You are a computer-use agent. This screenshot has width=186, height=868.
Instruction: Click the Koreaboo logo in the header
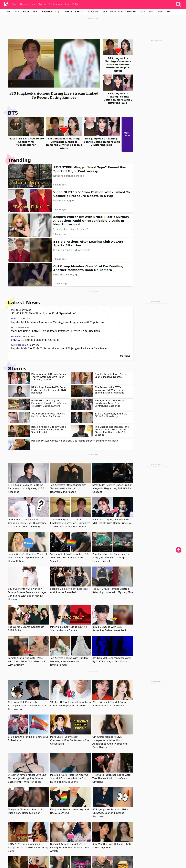point(6,4)
